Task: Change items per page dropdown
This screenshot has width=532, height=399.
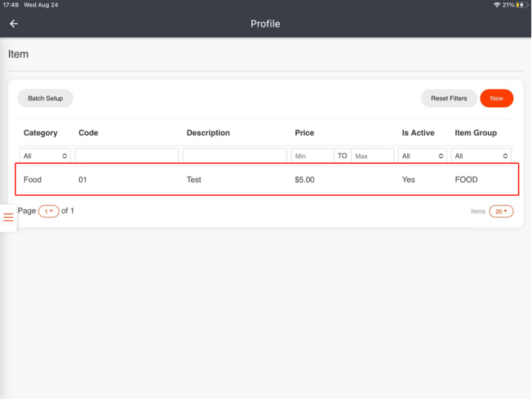Action: click(501, 211)
